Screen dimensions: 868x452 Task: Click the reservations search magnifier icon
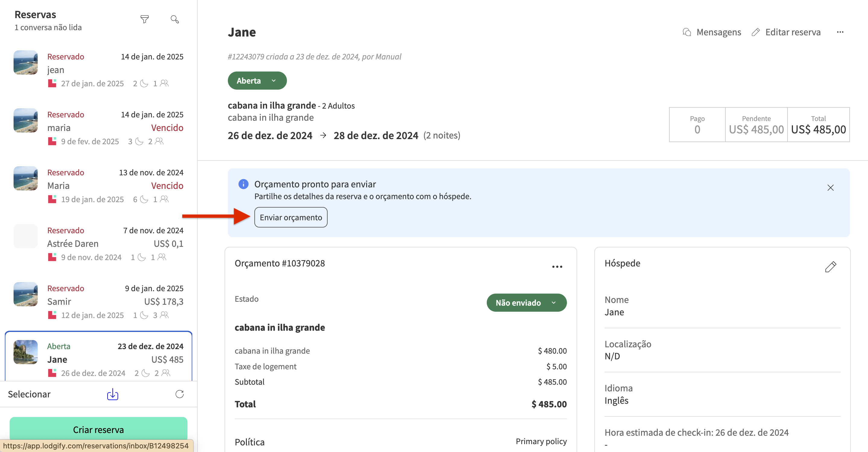click(175, 19)
